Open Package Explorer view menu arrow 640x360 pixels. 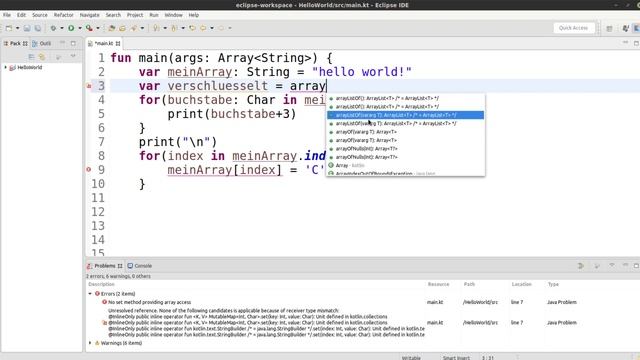point(73,56)
